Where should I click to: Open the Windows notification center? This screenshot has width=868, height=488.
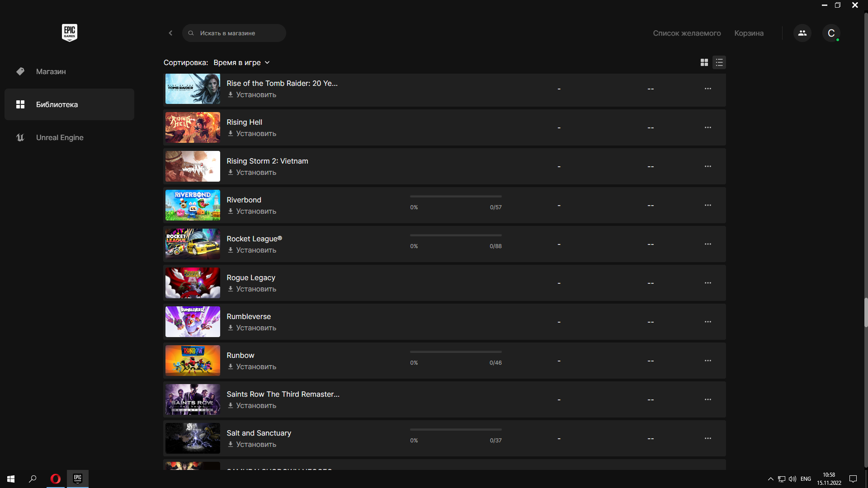853,479
